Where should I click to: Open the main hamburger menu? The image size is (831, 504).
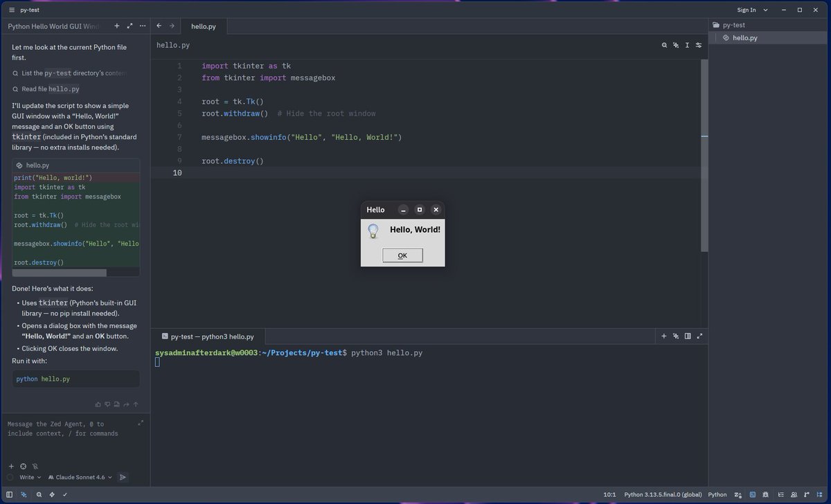point(10,10)
